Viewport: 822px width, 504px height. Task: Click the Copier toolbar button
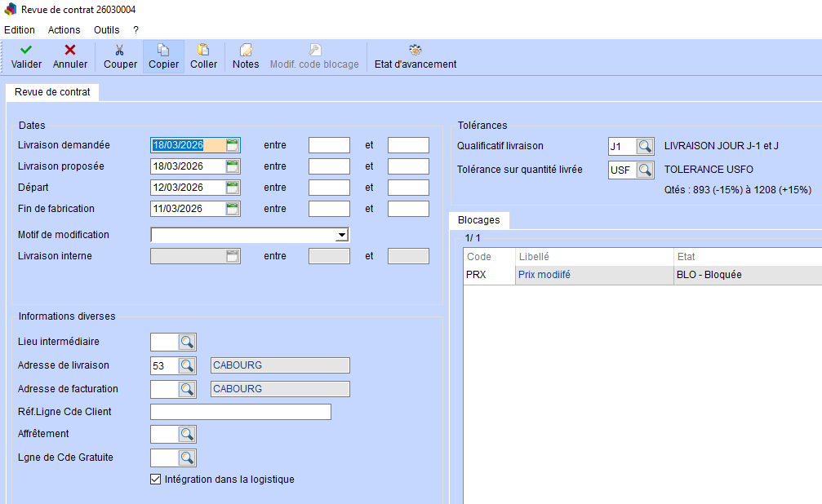coord(163,56)
